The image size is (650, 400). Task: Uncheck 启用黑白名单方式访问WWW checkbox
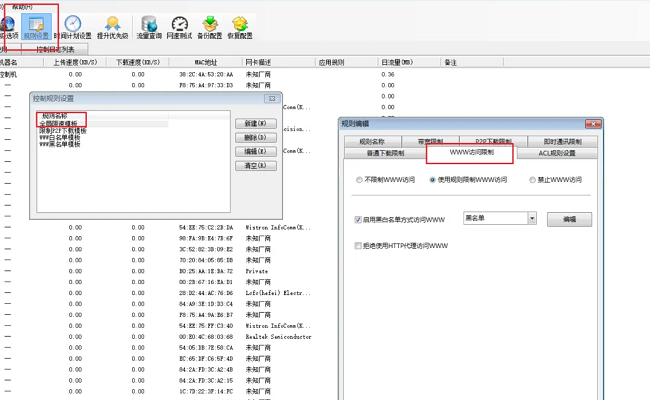(x=359, y=219)
